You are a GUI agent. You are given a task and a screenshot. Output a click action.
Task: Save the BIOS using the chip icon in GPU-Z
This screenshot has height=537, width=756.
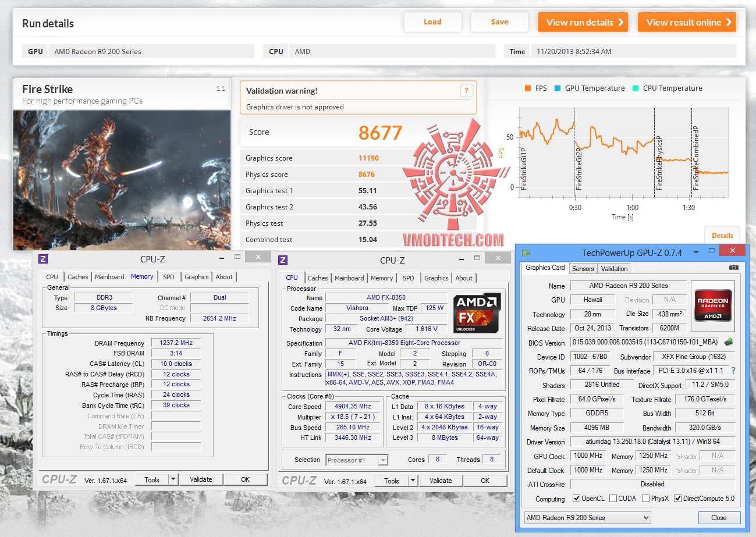click(728, 342)
